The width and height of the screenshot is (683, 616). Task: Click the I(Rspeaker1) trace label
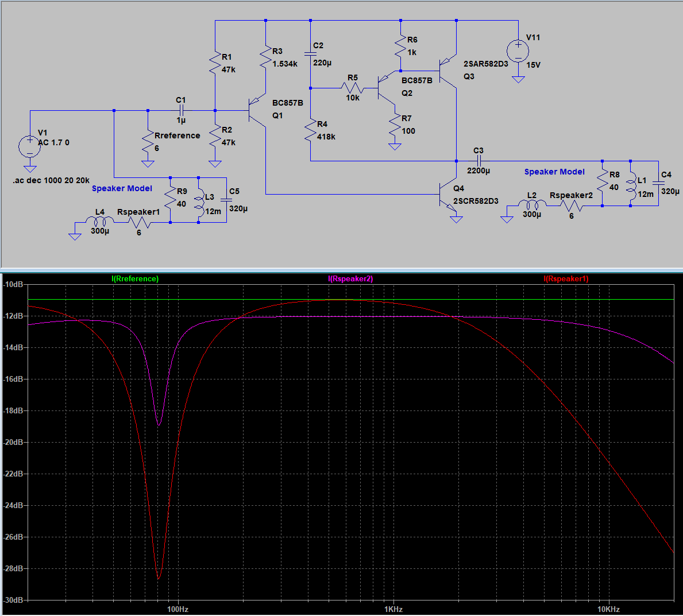pyautogui.click(x=566, y=279)
